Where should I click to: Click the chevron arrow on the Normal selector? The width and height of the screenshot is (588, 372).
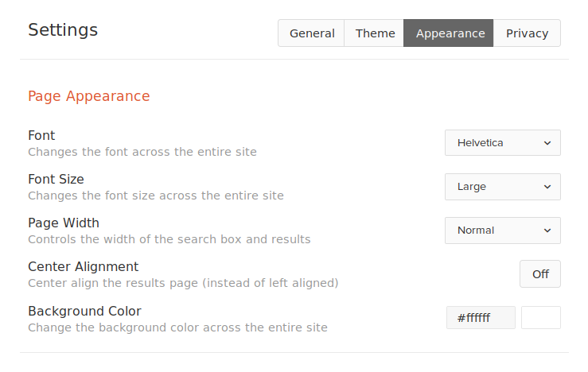tap(547, 231)
